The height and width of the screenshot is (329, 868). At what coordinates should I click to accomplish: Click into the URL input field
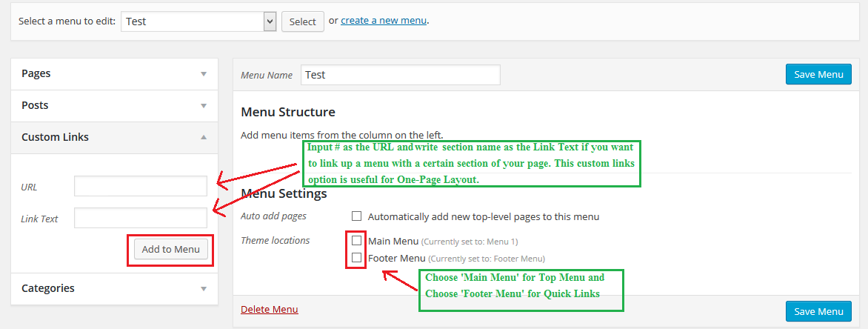point(141,187)
